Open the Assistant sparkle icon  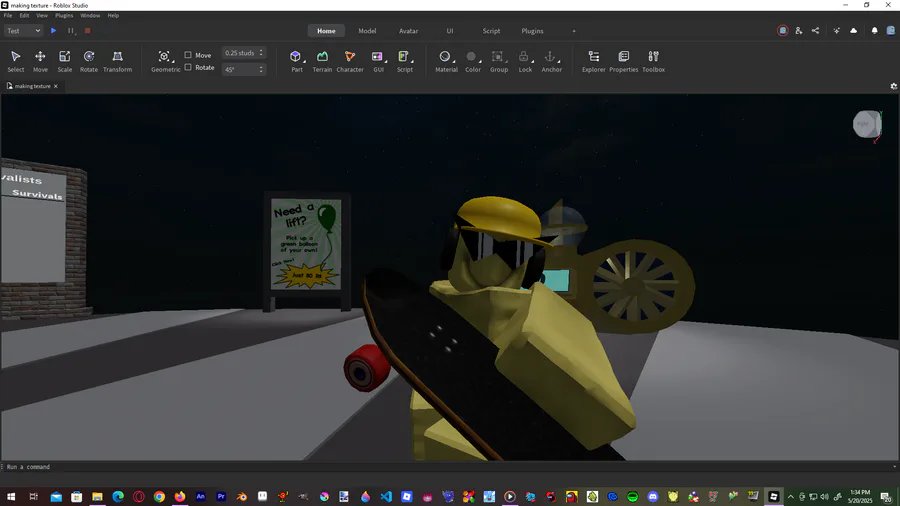pos(836,31)
